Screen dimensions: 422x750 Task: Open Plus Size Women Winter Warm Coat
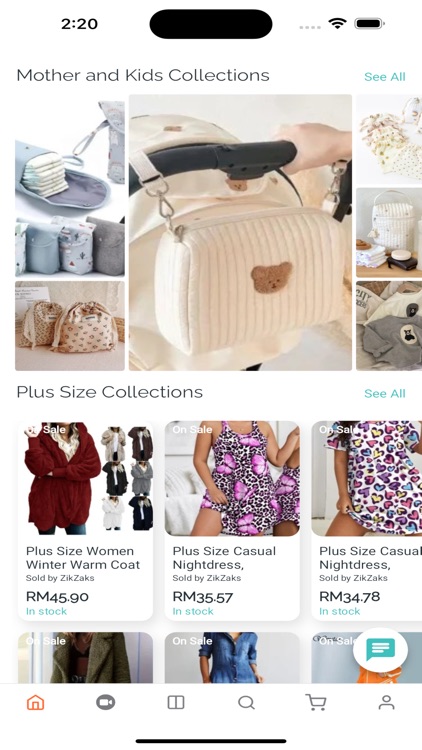coord(86,520)
